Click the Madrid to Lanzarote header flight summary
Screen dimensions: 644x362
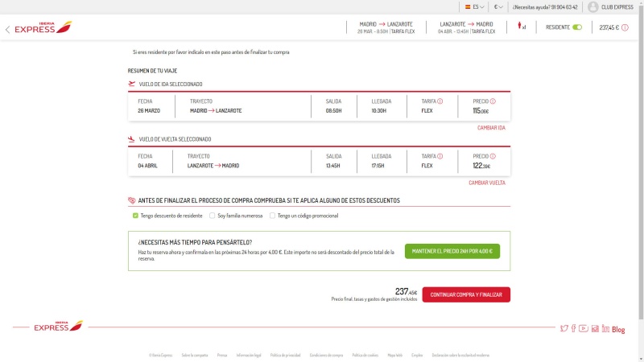(385, 27)
